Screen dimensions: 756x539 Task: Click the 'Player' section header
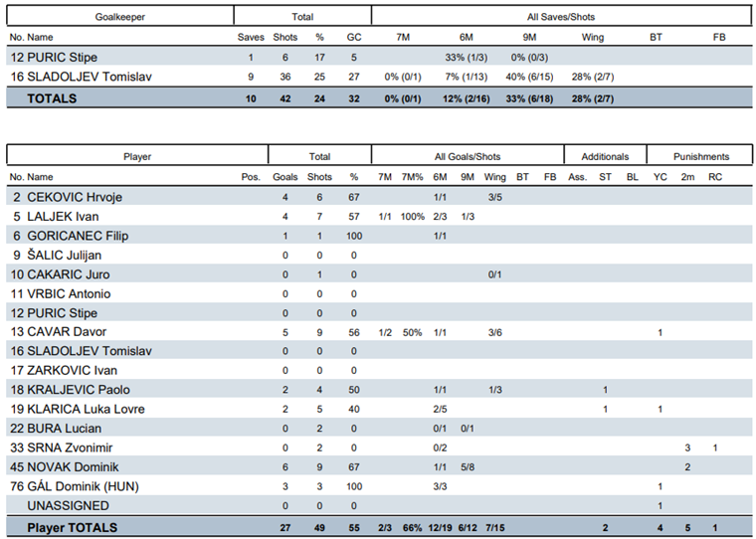coord(137,157)
